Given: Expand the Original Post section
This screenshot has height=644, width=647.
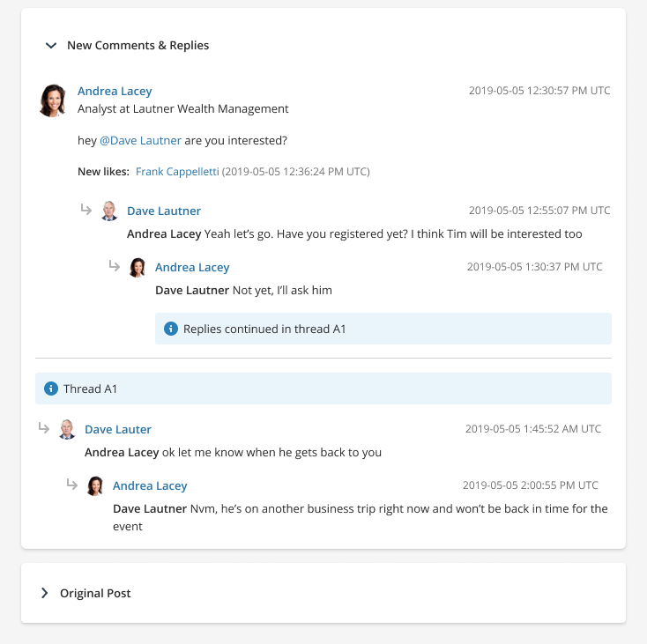Looking at the screenshot, I should tap(45, 593).
